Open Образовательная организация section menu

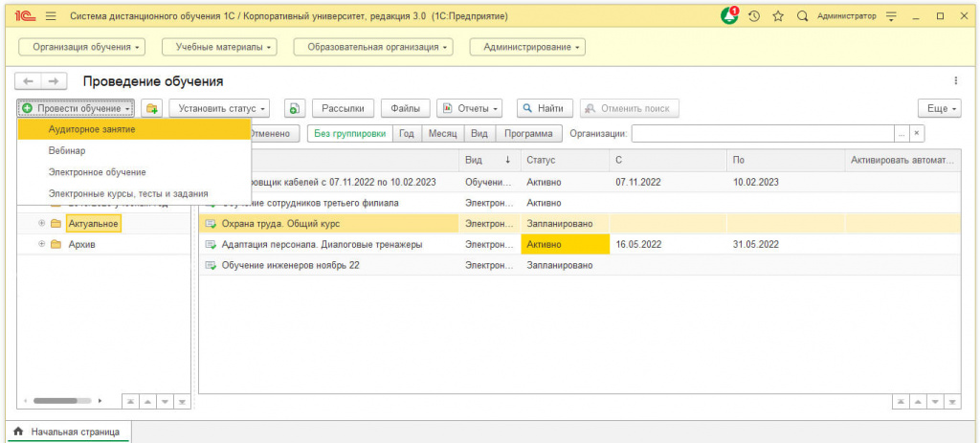coord(373,47)
